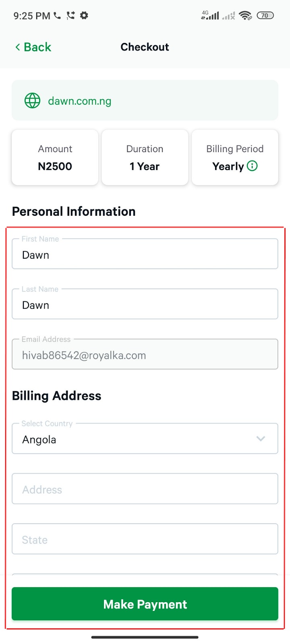Click the First Name input field
Viewport: 290px width, 644px height.
(145, 255)
